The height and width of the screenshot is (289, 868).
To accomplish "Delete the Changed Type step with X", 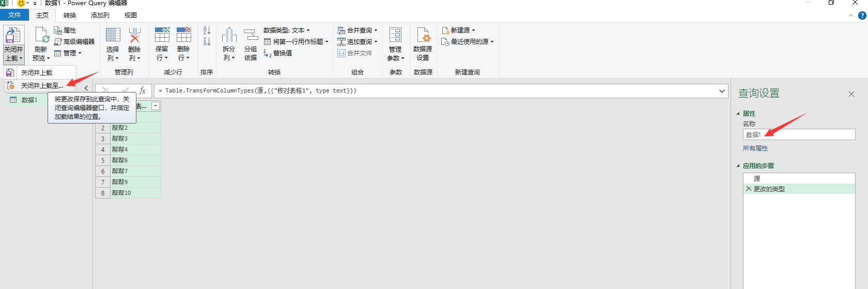I will [x=749, y=189].
